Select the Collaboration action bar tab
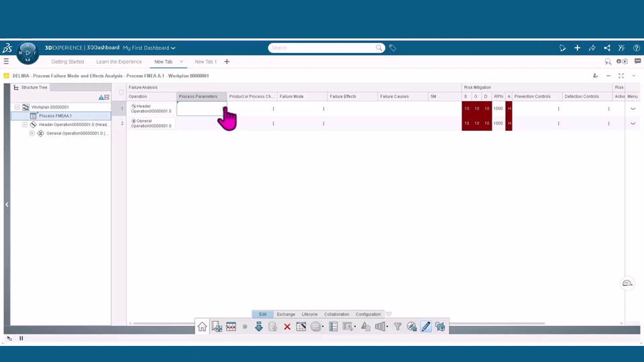The image size is (644, 362). pyautogui.click(x=336, y=314)
